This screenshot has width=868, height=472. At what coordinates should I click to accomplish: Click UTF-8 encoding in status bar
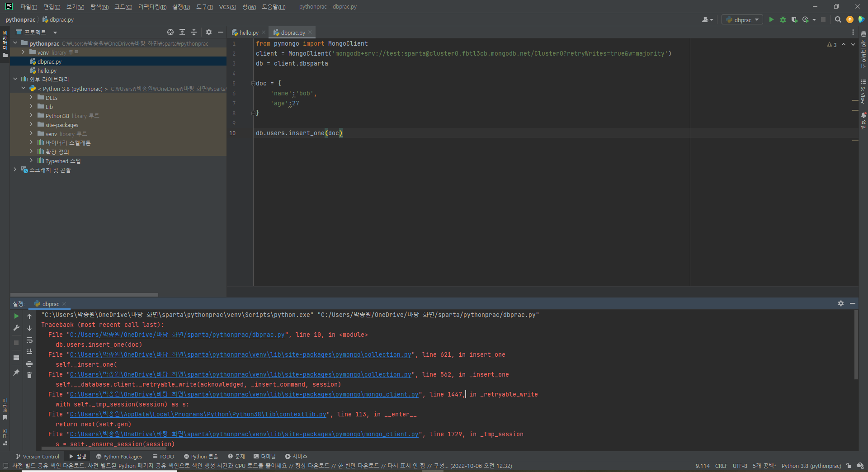pos(740,466)
